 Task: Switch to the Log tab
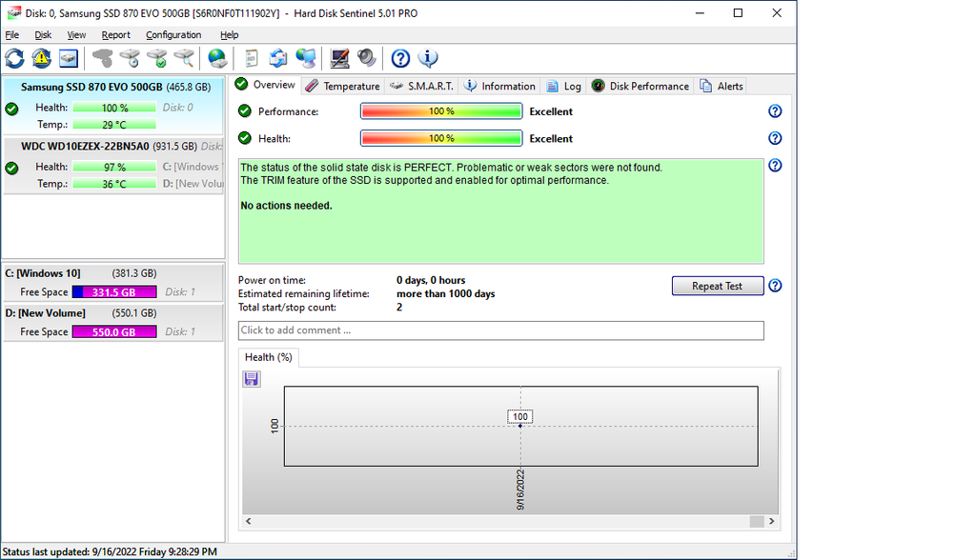pos(564,87)
